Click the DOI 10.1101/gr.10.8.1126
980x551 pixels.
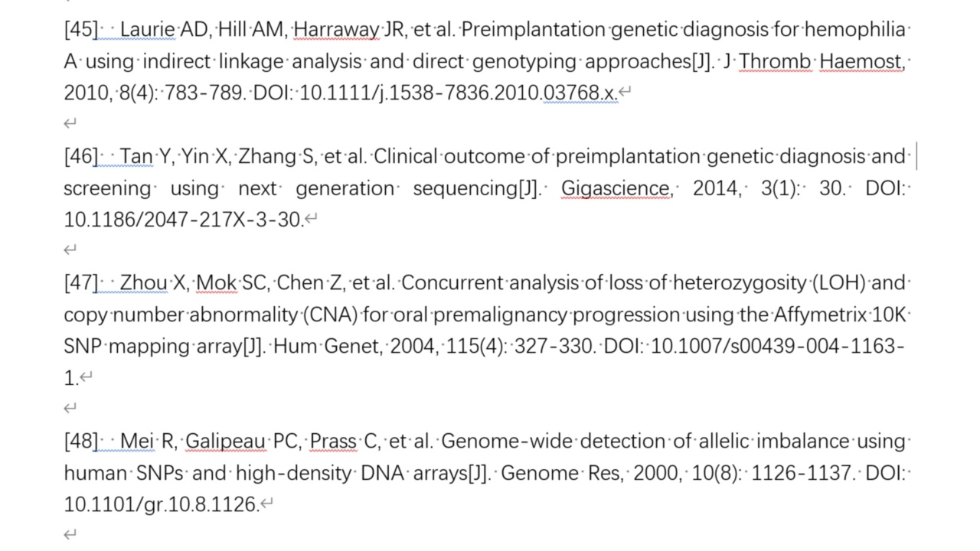pos(162,504)
